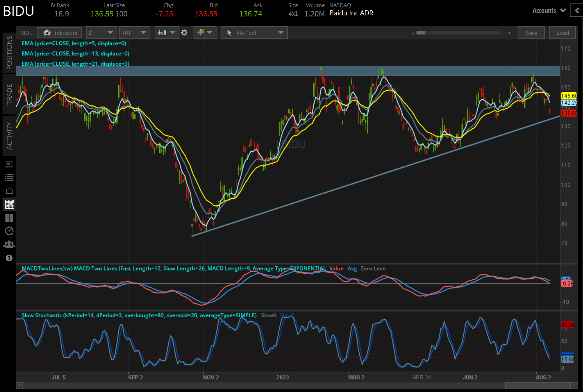Open the D timeframe dropdown

coord(101,33)
